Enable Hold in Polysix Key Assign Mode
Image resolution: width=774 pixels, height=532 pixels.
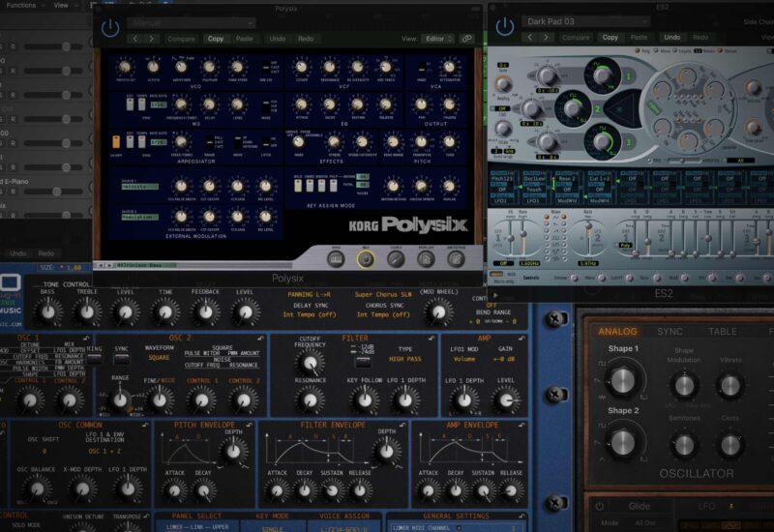(298, 186)
